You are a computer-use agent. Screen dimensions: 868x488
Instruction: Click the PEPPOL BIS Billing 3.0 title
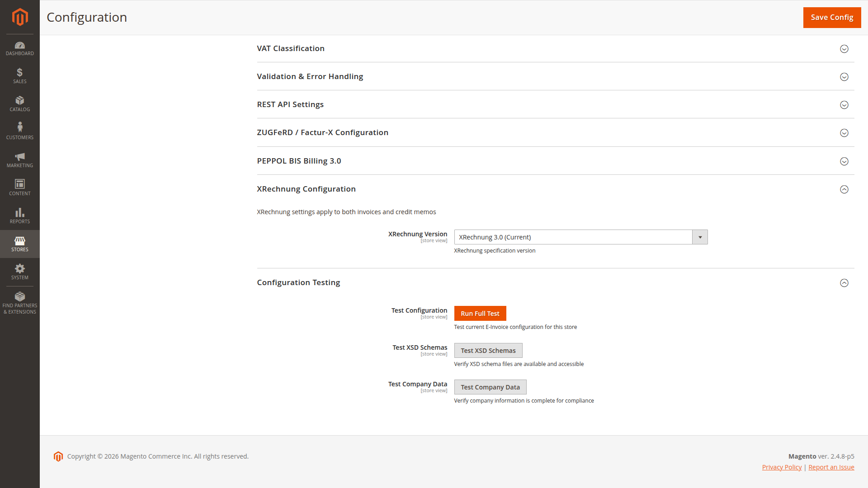299,161
